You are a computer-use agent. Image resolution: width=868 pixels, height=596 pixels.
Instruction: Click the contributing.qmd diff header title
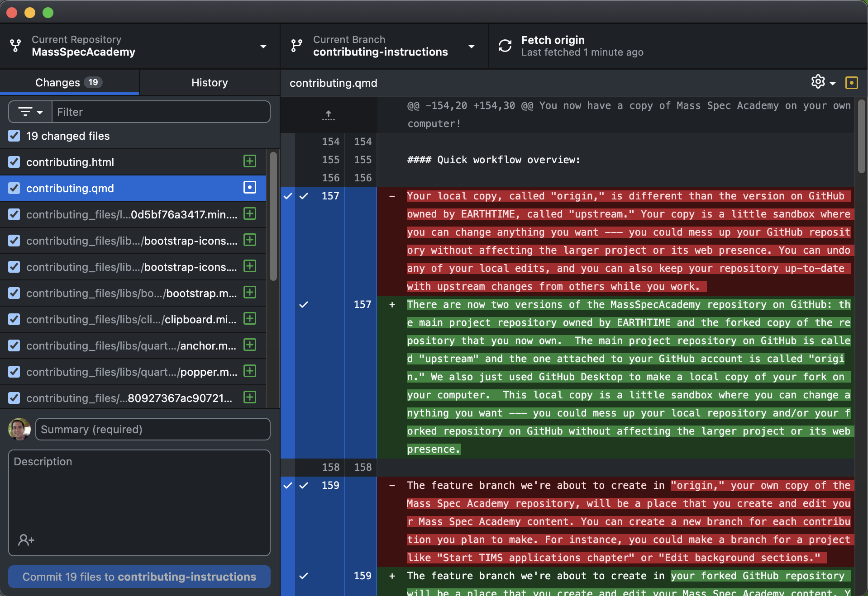(x=334, y=83)
